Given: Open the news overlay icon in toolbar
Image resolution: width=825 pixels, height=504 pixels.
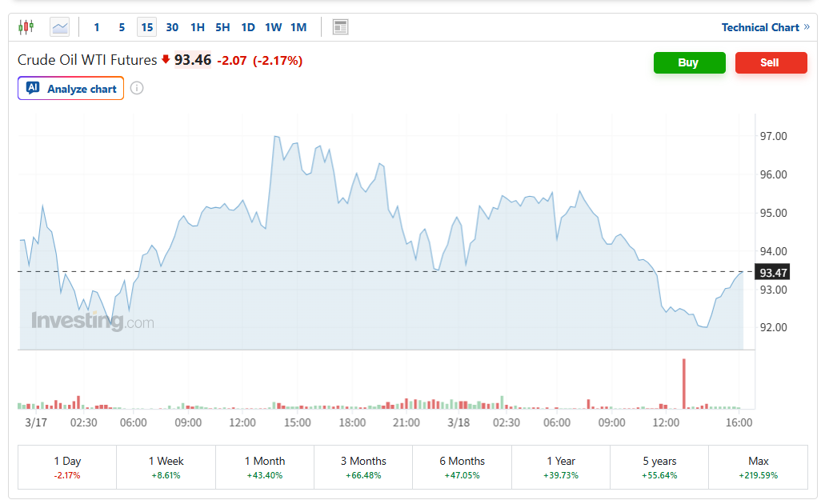Looking at the screenshot, I should tap(340, 27).
